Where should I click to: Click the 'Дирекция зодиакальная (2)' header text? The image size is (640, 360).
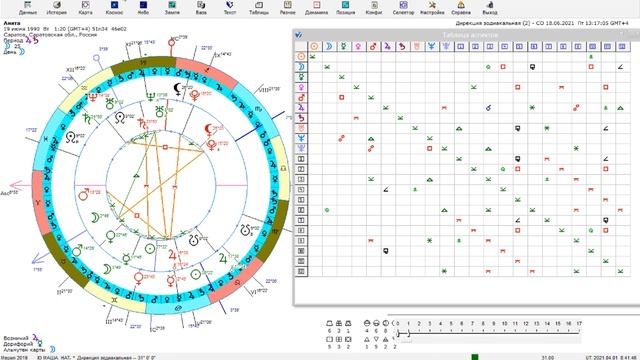[x=493, y=24]
